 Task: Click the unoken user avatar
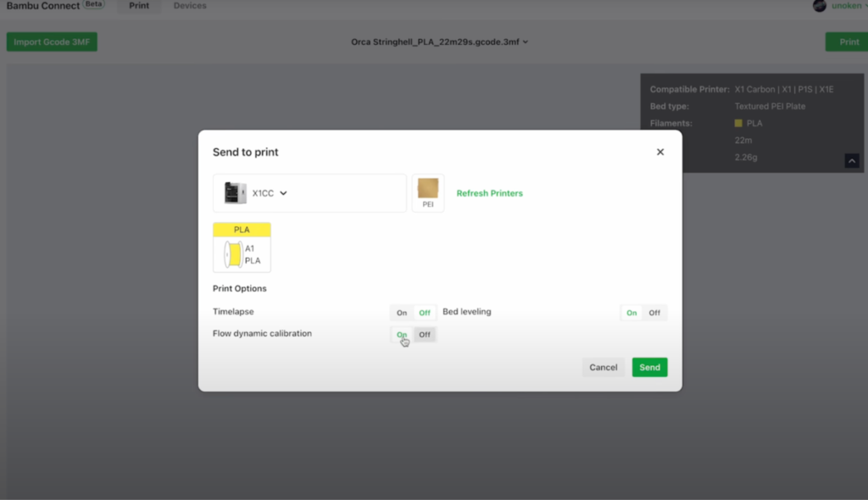tap(819, 6)
